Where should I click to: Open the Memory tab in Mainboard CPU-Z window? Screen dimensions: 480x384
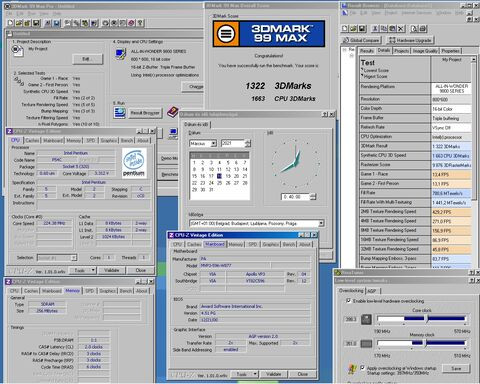pos(236,244)
